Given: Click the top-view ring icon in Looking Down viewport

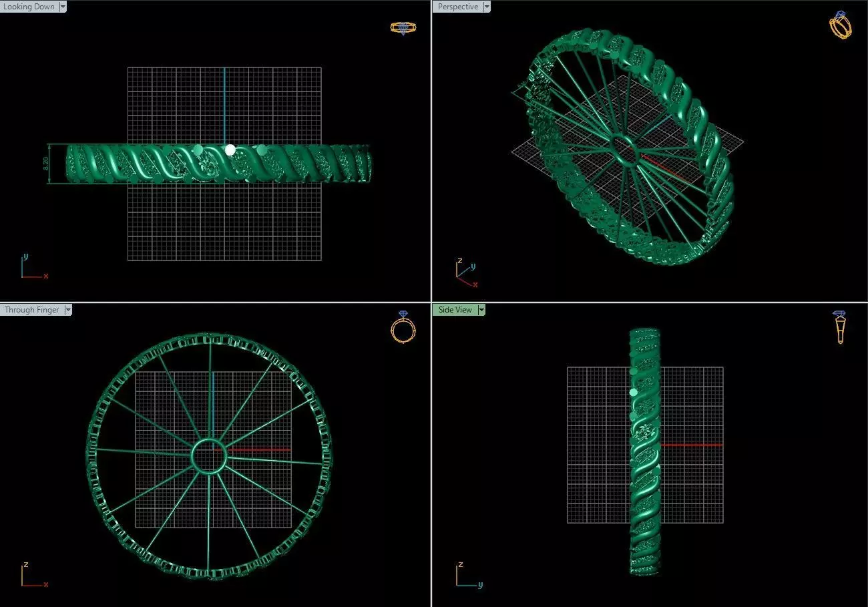Looking at the screenshot, I should pos(403,28).
